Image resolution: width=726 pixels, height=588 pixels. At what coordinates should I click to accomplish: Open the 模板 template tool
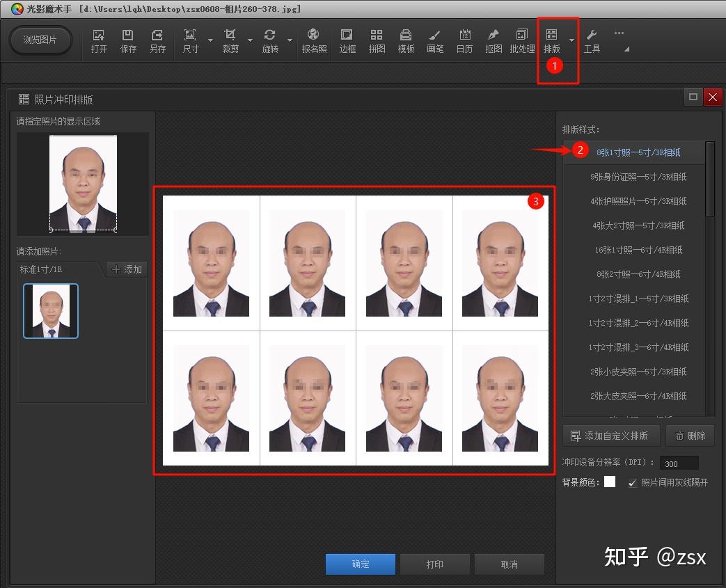pos(406,41)
